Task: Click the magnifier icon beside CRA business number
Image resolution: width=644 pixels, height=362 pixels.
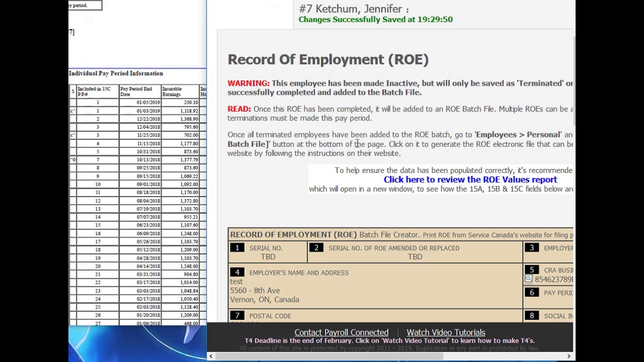Action: [528, 279]
